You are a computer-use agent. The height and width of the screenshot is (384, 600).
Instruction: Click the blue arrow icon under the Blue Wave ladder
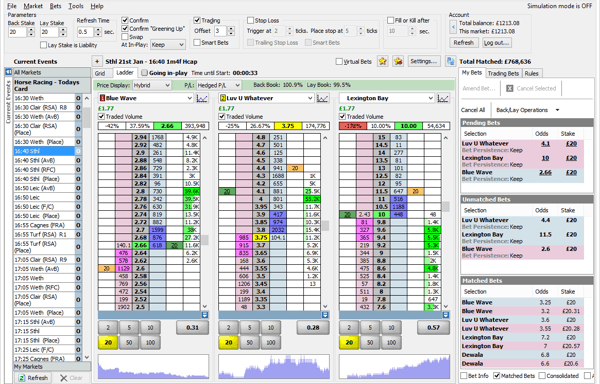205,315
